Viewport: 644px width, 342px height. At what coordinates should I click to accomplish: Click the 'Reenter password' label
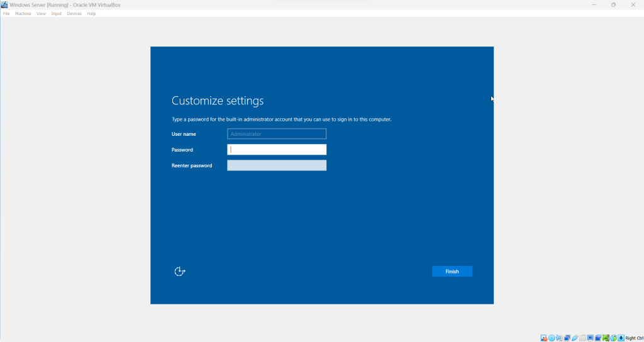[x=192, y=165]
